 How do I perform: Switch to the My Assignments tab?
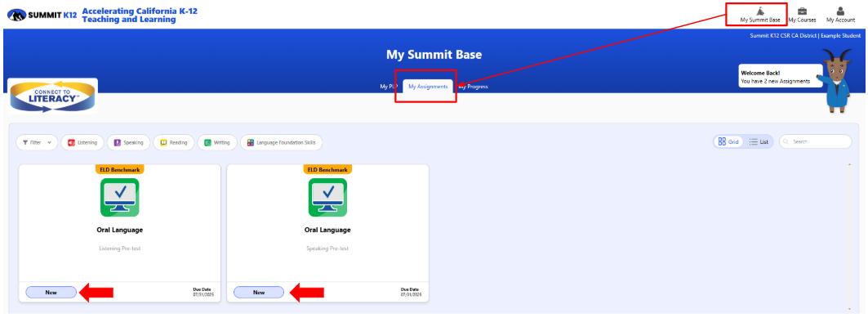pyautogui.click(x=428, y=87)
